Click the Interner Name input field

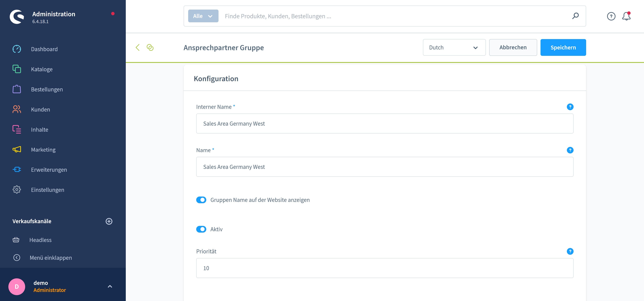click(x=385, y=123)
